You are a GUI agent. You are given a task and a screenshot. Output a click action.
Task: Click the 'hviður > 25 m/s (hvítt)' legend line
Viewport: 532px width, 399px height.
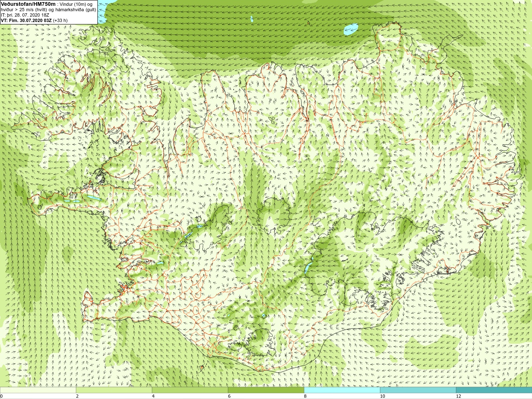point(48,10)
